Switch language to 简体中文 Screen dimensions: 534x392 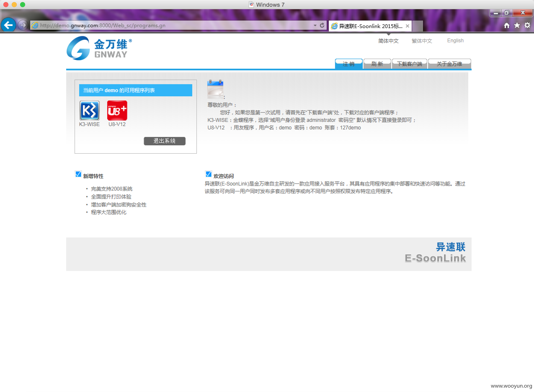point(388,41)
